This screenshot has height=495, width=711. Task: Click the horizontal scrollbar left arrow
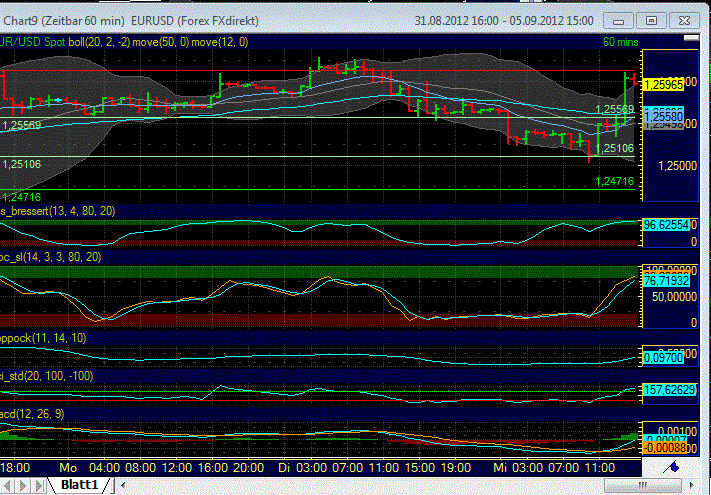click(x=122, y=485)
